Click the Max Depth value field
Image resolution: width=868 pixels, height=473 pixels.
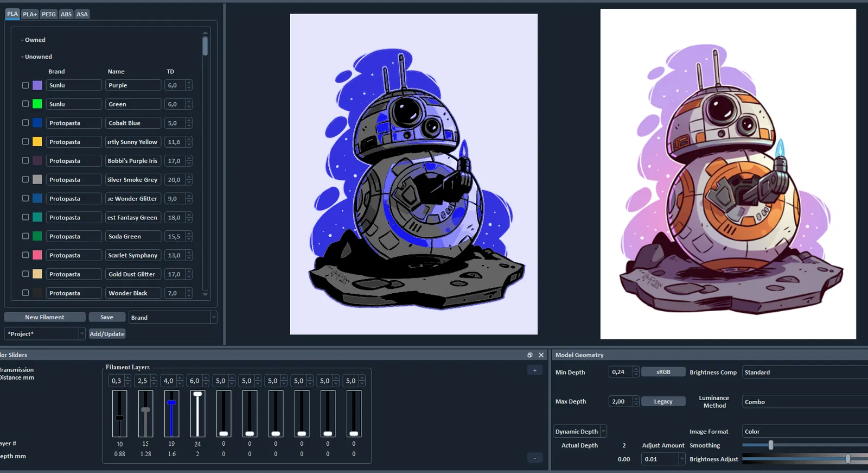(x=621, y=401)
